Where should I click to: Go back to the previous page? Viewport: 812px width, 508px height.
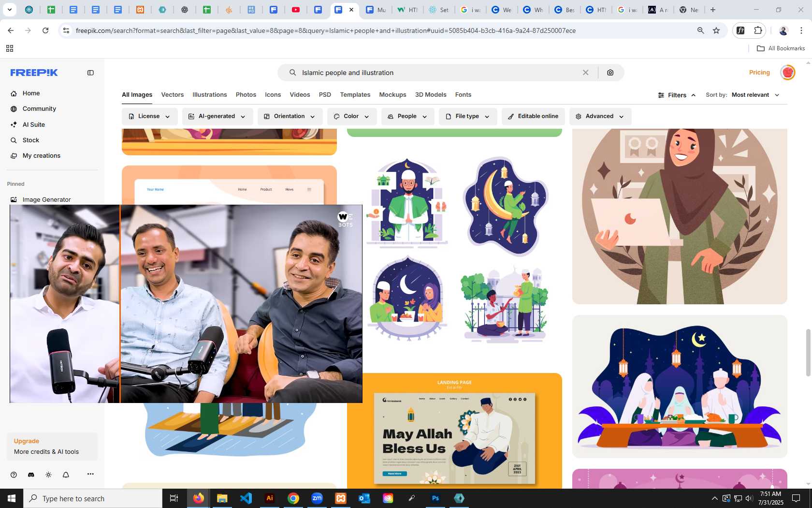11,30
